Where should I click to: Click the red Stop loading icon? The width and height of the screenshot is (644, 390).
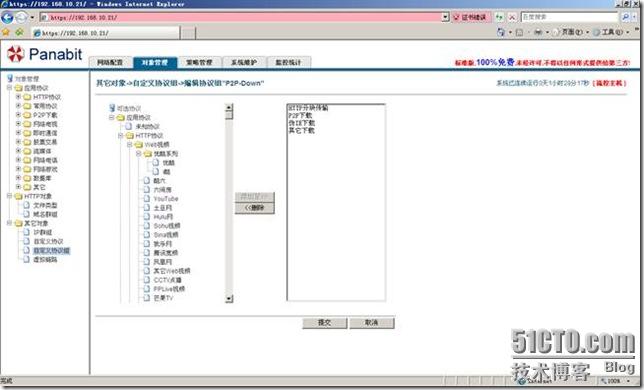512,17
